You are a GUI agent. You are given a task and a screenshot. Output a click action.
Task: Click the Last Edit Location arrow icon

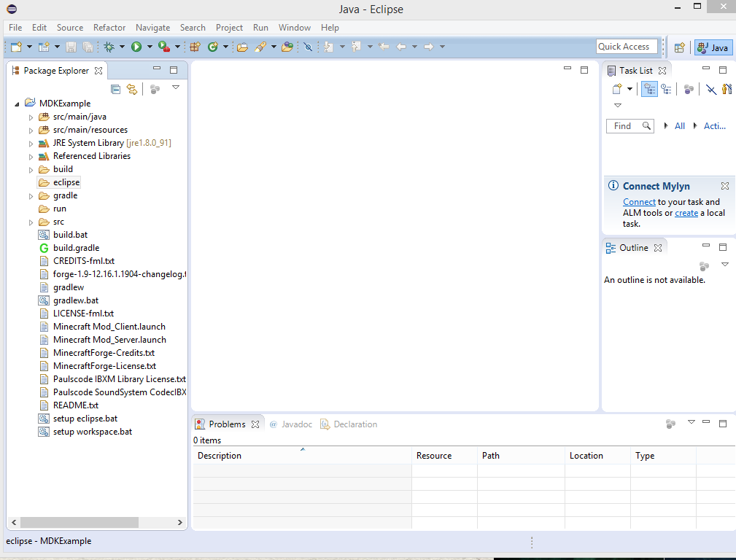[384, 47]
